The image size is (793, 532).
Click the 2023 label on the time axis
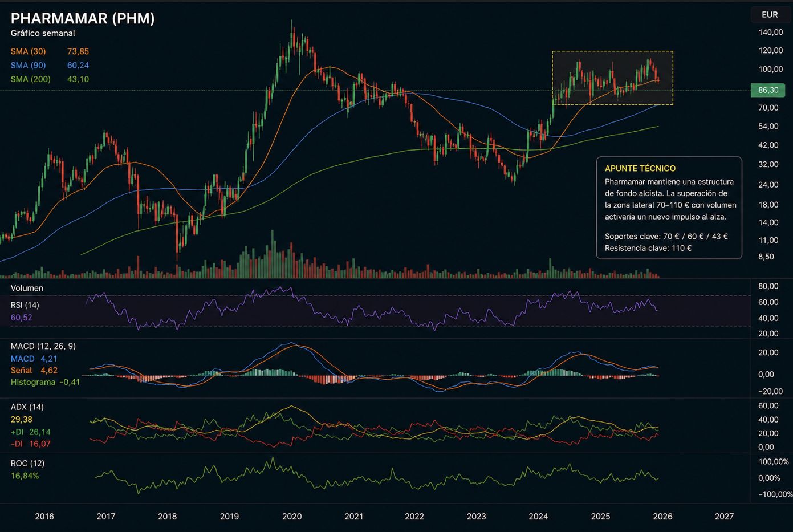pyautogui.click(x=477, y=517)
